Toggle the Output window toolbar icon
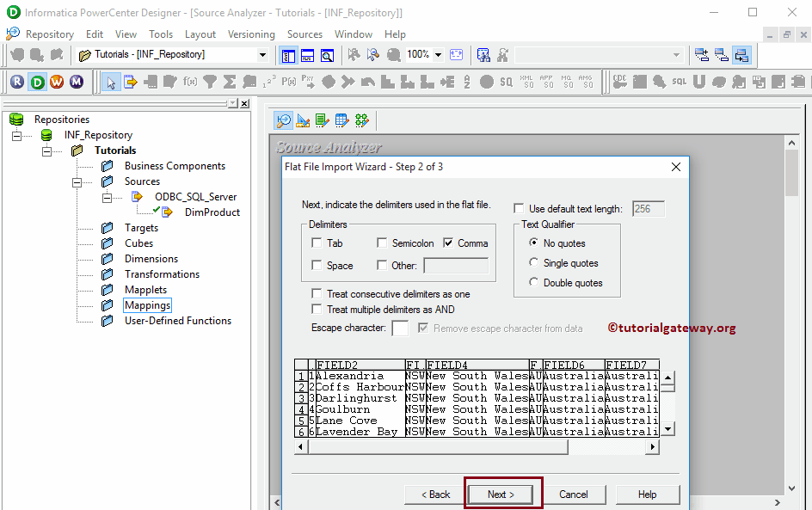 point(308,55)
